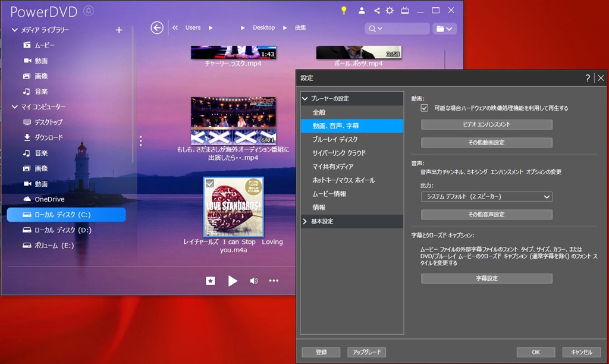The image size is (609, 364).
Task: Open the audition show video thumbnail
Action: coord(233,121)
